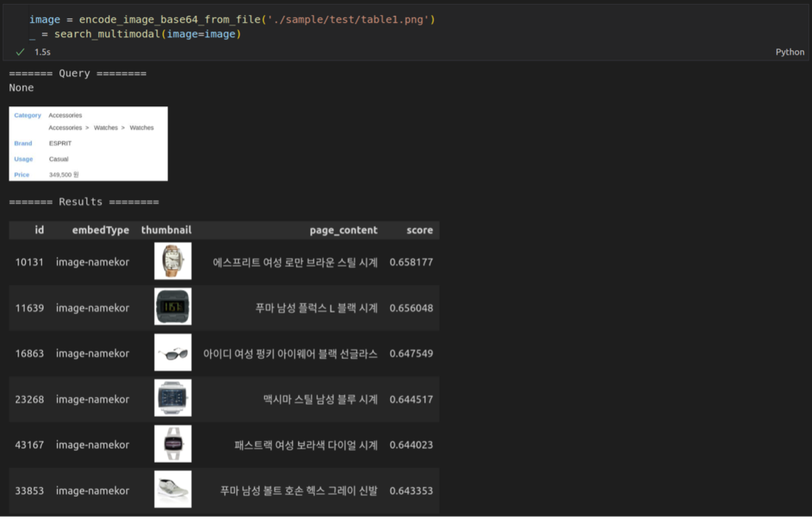Screen dimensions: 812x519
Task: Open the sunglasses thumbnail in row 16863
Action: [x=173, y=352]
